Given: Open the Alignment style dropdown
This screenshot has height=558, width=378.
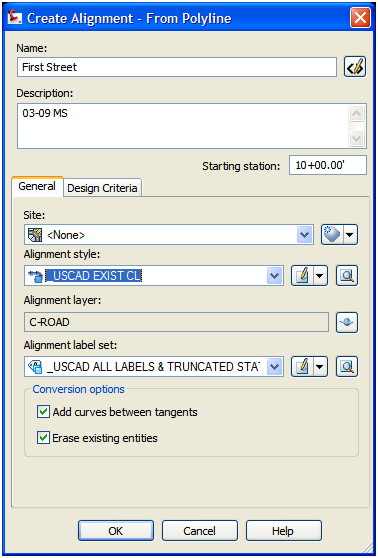Looking at the screenshot, I should pos(275,276).
